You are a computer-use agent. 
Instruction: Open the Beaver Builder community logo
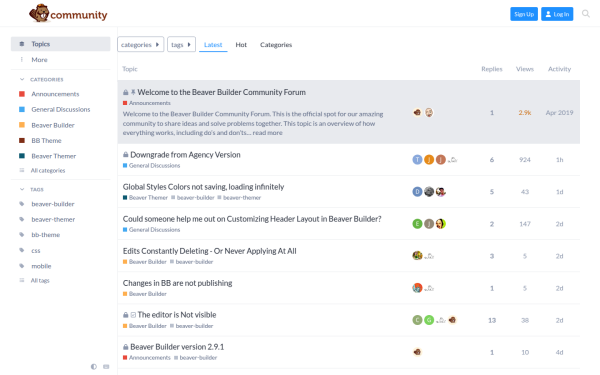click(x=68, y=14)
